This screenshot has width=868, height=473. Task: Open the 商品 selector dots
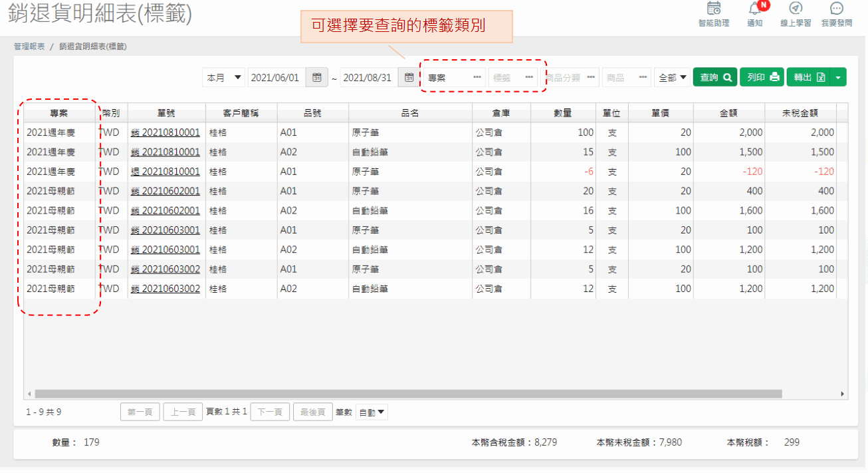[x=643, y=77]
